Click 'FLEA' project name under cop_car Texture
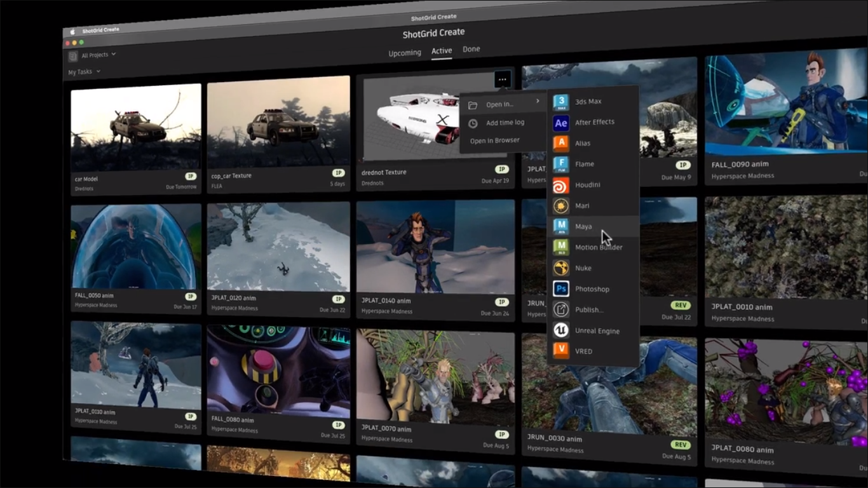This screenshot has height=488, width=868. click(217, 187)
